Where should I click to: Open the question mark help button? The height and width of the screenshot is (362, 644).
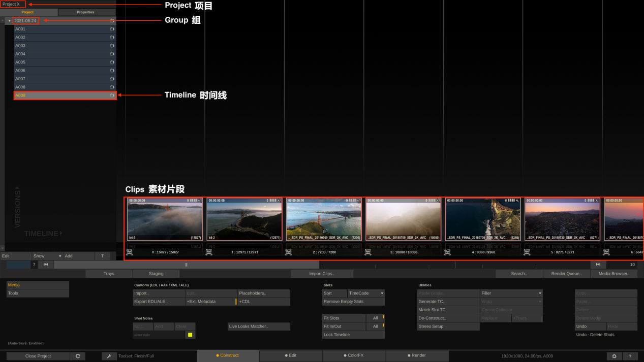(x=630, y=356)
